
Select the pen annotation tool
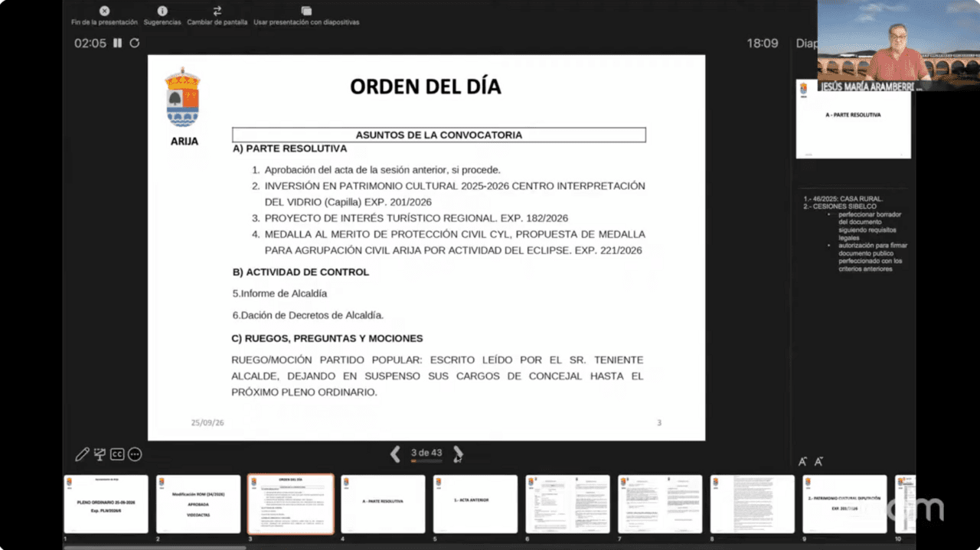click(82, 454)
